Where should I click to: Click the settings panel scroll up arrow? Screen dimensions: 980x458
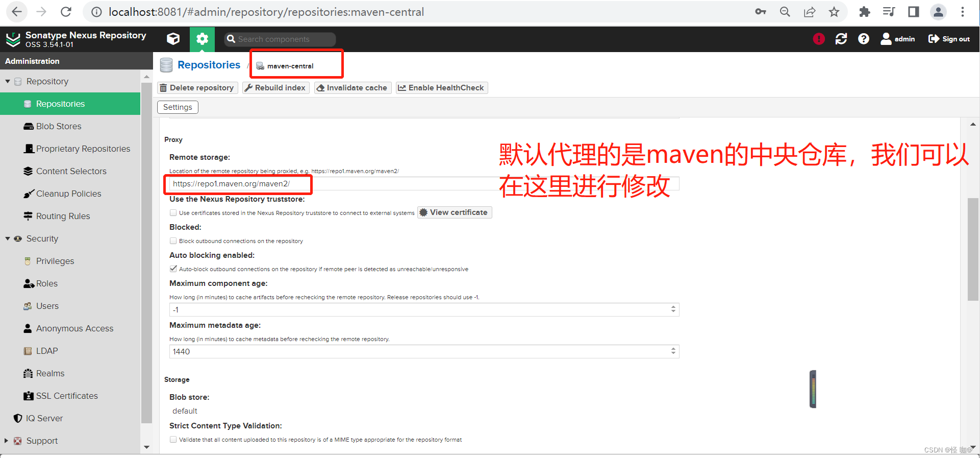tap(973, 124)
